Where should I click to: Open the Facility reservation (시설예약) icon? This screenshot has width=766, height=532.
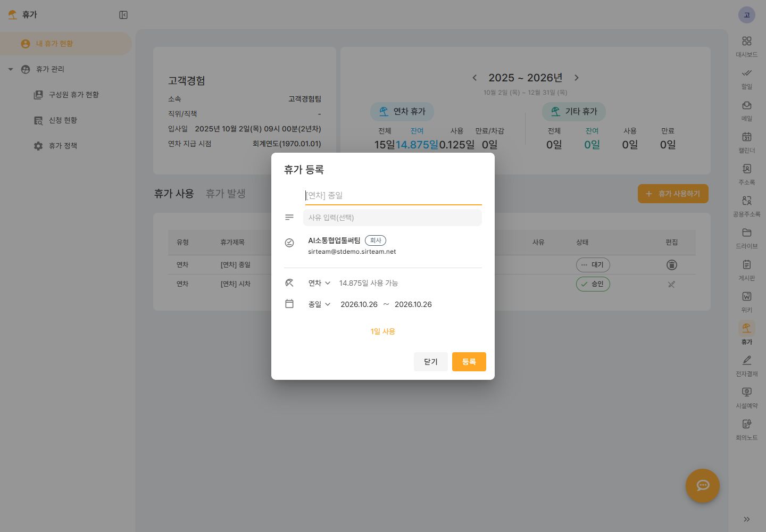point(747,392)
